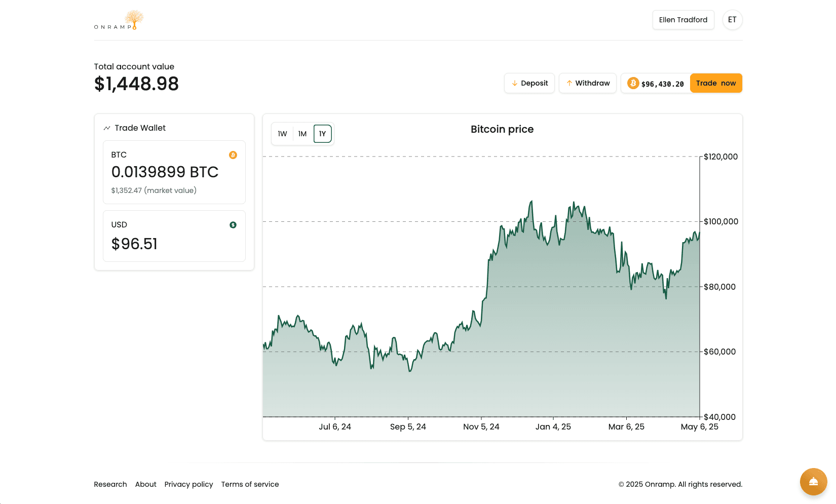Switch chart to 1W range
This screenshot has width=836, height=504.
pyautogui.click(x=282, y=134)
